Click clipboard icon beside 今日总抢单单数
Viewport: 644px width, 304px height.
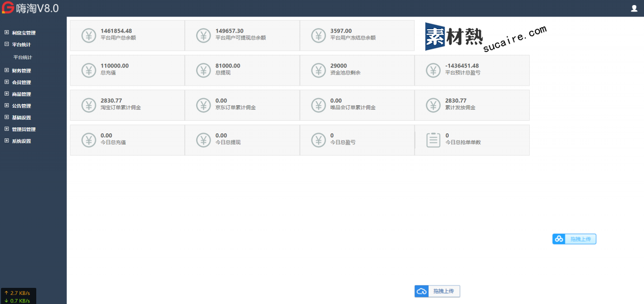433,140
